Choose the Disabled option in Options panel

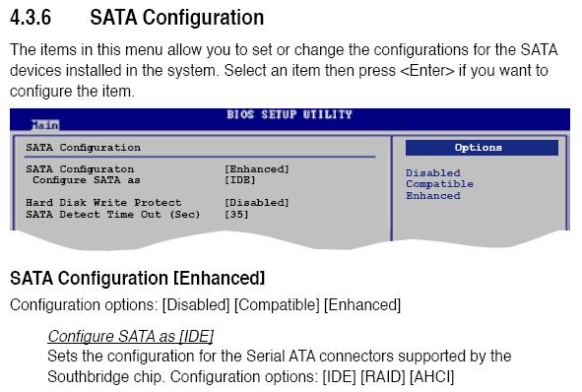pos(433,173)
